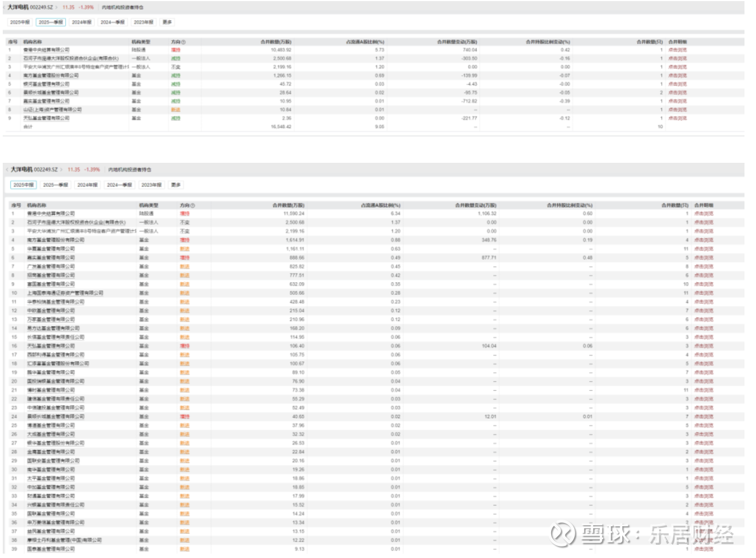Open 招商基金管理有限公司 link
The height and width of the screenshot is (558, 756).
(x=51, y=275)
